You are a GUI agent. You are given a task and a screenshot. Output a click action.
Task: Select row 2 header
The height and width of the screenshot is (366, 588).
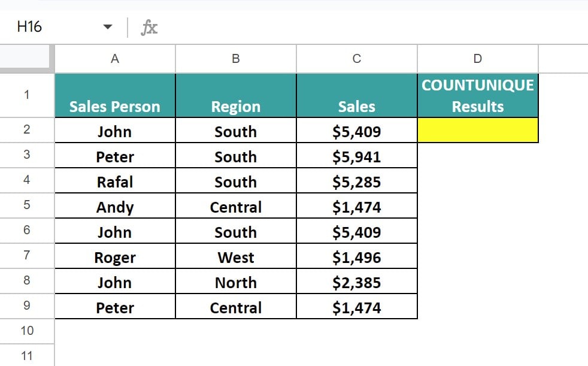(27, 130)
